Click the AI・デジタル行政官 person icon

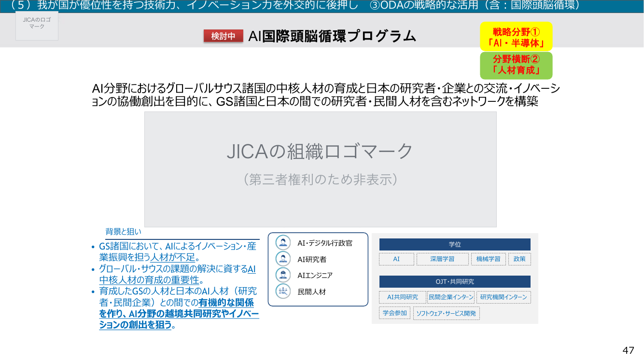coord(283,242)
